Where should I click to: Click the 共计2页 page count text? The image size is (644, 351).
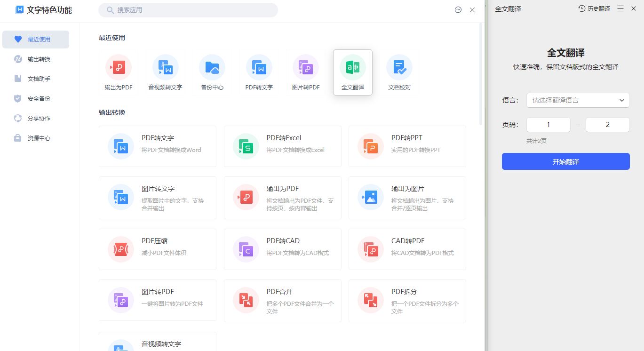point(536,141)
